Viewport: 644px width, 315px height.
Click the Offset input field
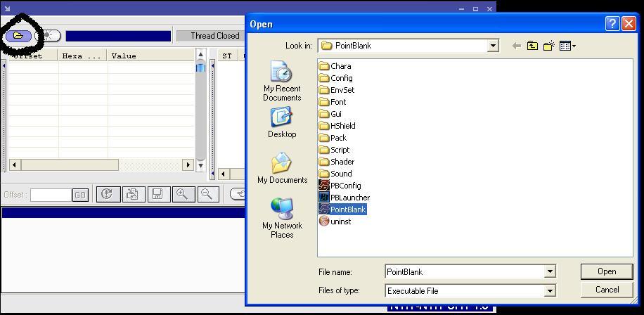(x=51, y=195)
